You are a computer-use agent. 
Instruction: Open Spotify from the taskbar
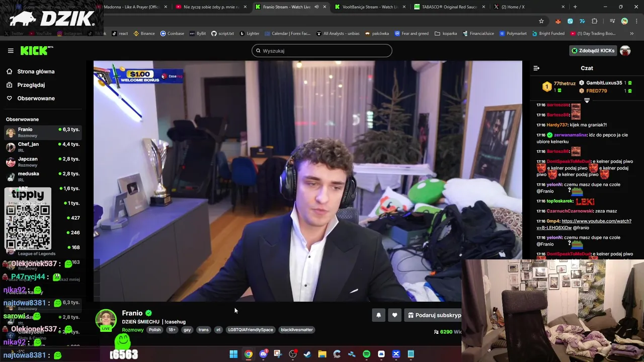[366, 354]
